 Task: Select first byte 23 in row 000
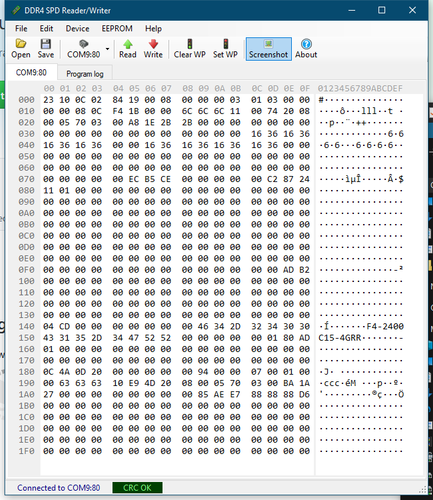pos(48,100)
